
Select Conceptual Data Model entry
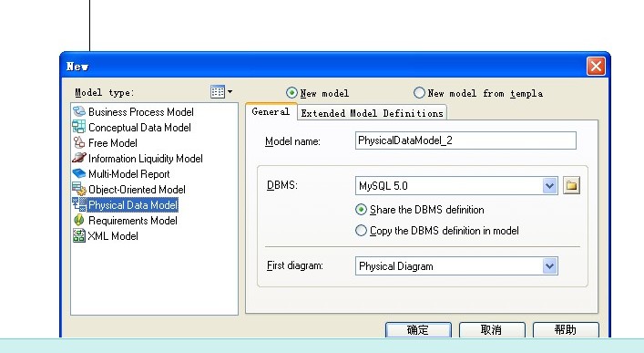(139, 128)
